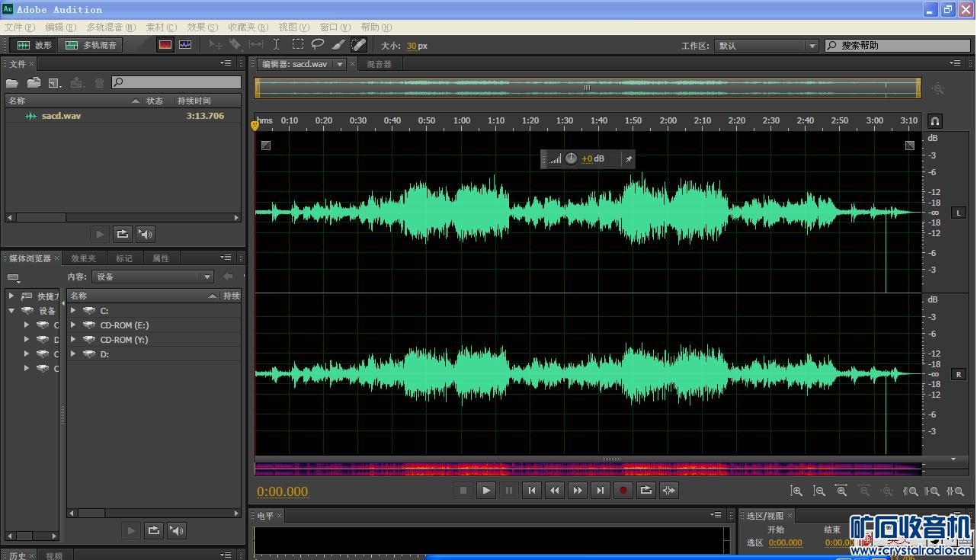
Task: Open the 视图 (View) menu
Action: (x=293, y=27)
